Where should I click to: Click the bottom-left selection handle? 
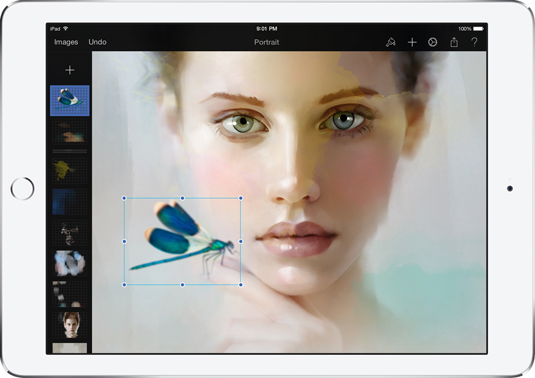(124, 285)
